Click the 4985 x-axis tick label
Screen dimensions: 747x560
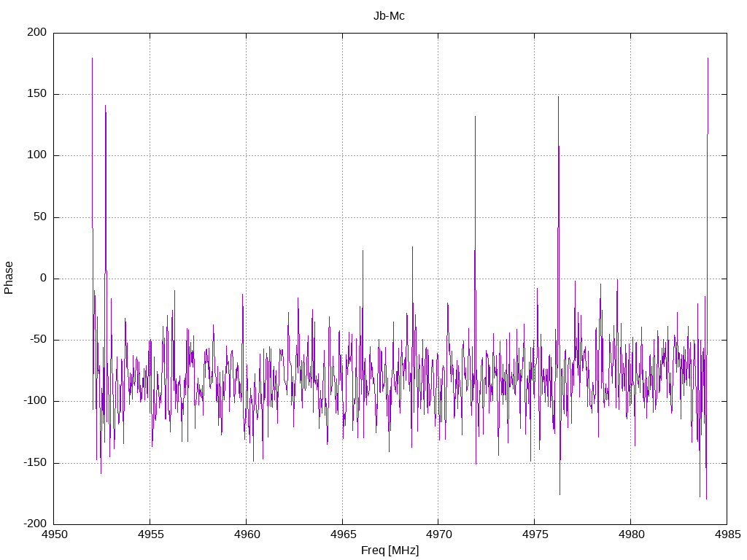(x=727, y=534)
